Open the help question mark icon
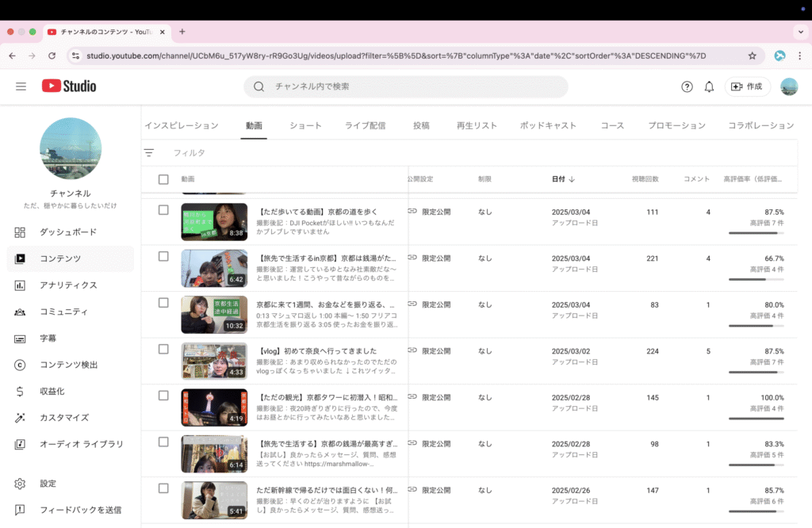812x528 pixels. 687,86
